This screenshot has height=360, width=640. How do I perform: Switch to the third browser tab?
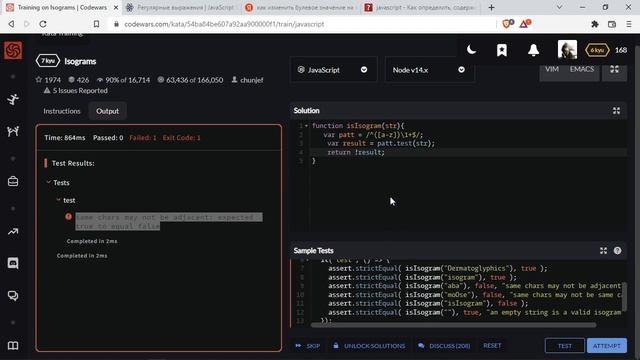tap(301, 7)
